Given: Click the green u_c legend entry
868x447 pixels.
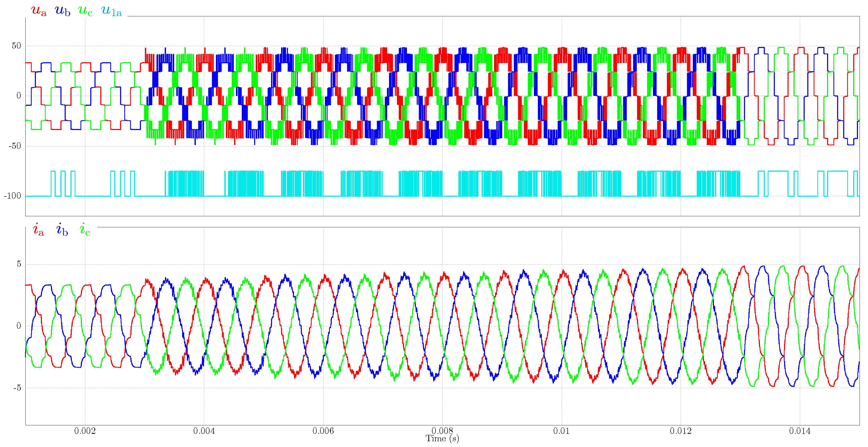Looking at the screenshot, I should [85, 11].
